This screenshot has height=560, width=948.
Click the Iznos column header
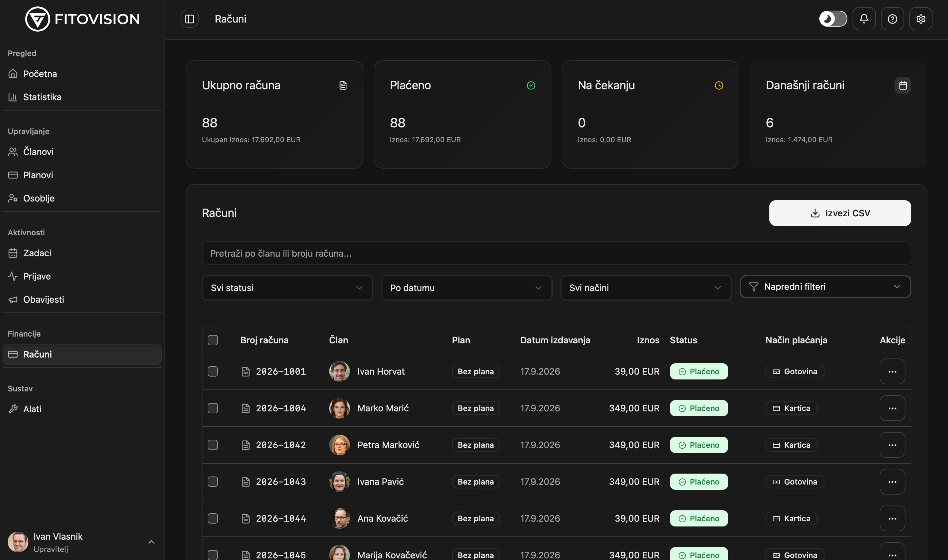pyautogui.click(x=648, y=340)
